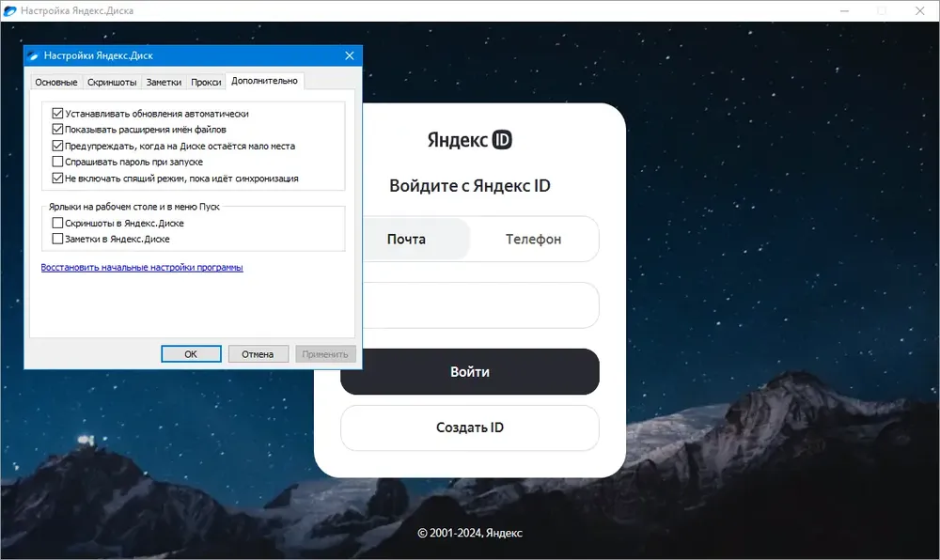The width and height of the screenshot is (940, 560).
Task: Toggle low disk space warning checkbox
Action: pos(57,146)
